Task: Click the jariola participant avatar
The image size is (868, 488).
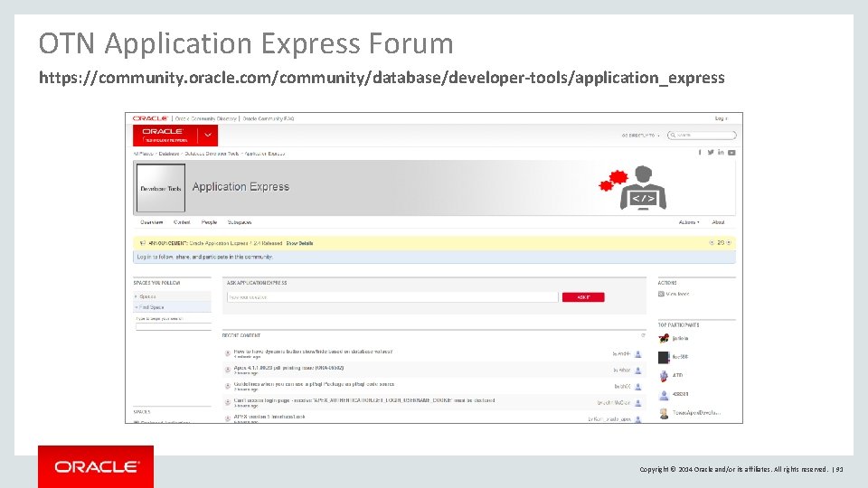Action: click(664, 339)
